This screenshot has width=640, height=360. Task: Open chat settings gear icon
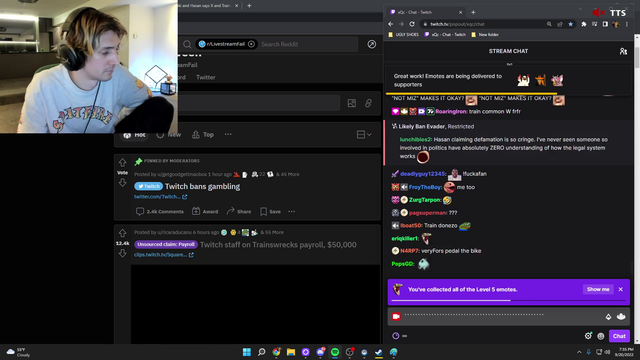588,336
